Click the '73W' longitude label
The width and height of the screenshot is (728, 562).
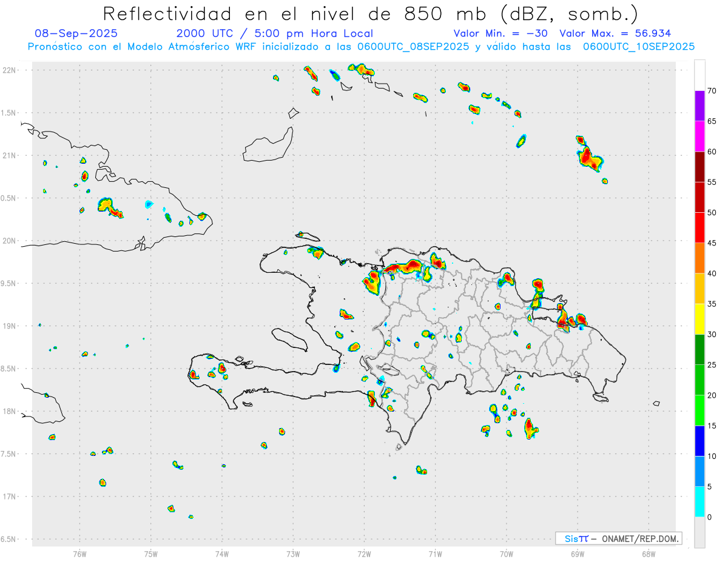[293, 554]
